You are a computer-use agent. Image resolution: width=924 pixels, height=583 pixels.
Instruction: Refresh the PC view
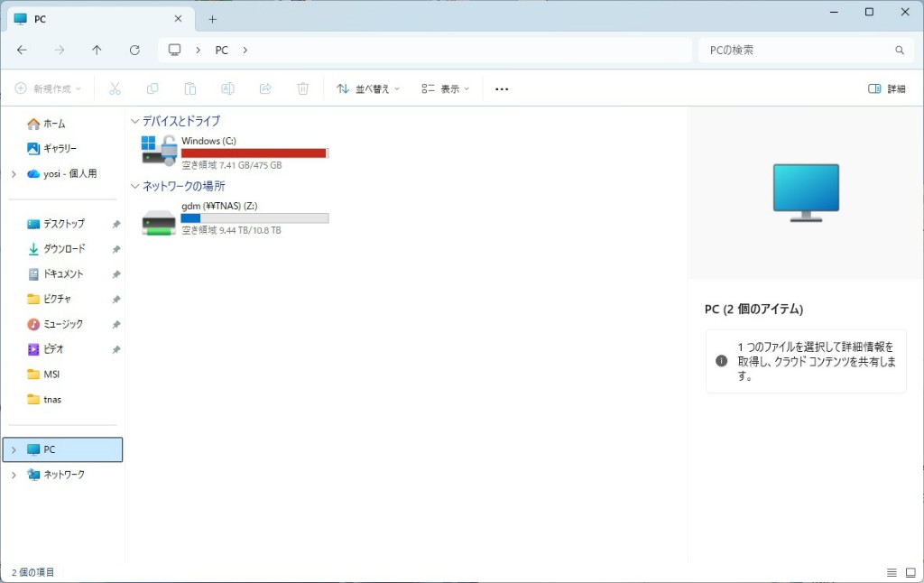click(134, 51)
